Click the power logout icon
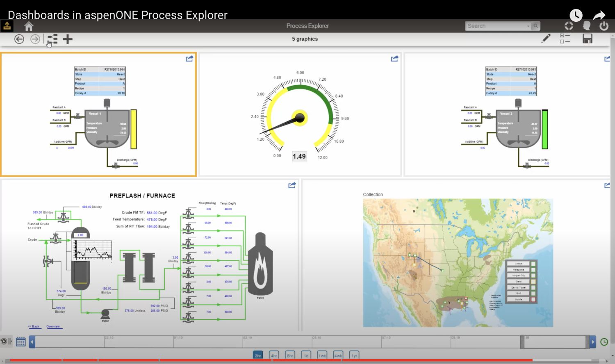 point(604,26)
